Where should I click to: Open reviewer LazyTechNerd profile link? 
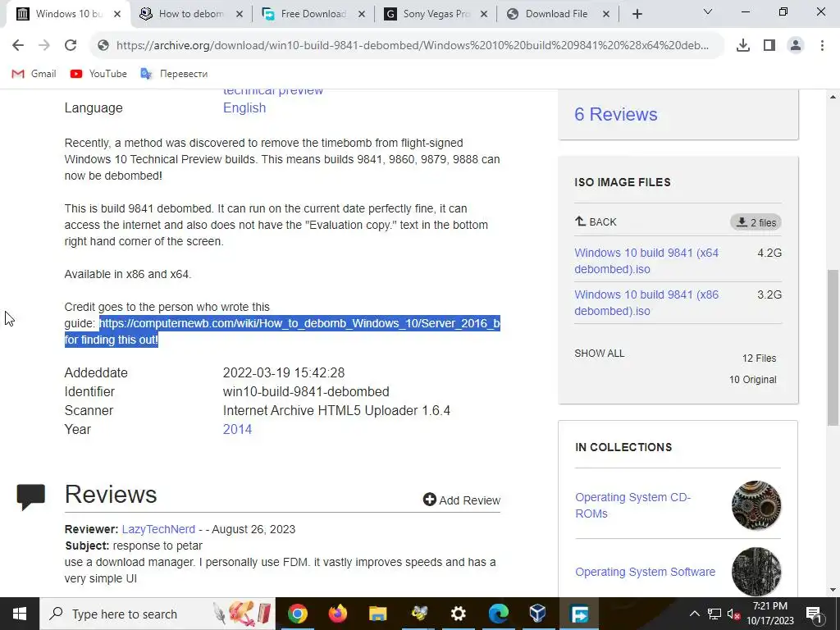click(158, 529)
